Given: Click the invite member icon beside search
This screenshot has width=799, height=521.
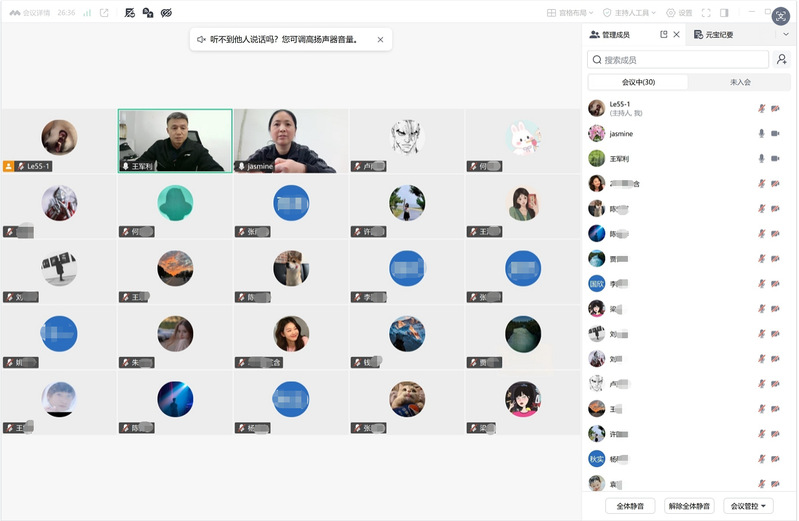Looking at the screenshot, I should [x=782, y=60].
